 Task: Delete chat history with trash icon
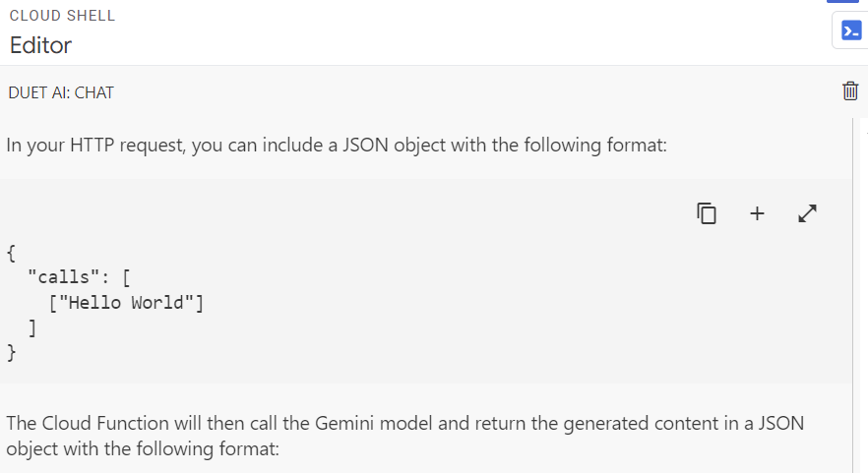tap(850, 91)
